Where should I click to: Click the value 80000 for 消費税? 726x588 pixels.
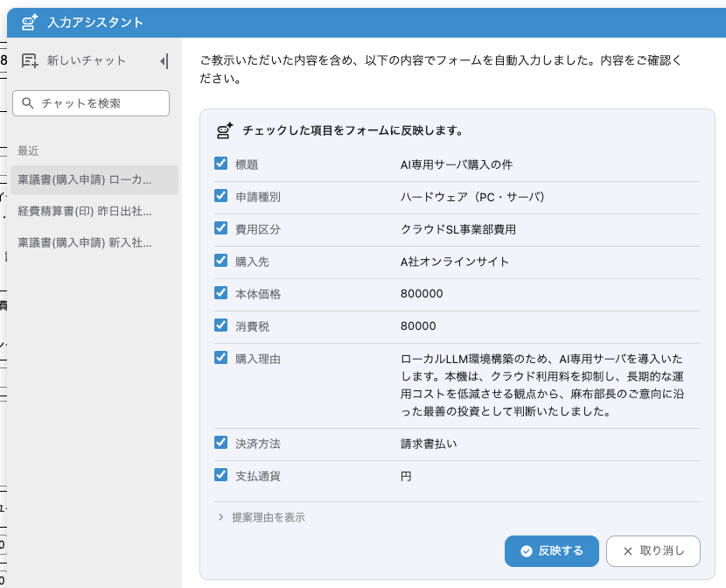418,326
